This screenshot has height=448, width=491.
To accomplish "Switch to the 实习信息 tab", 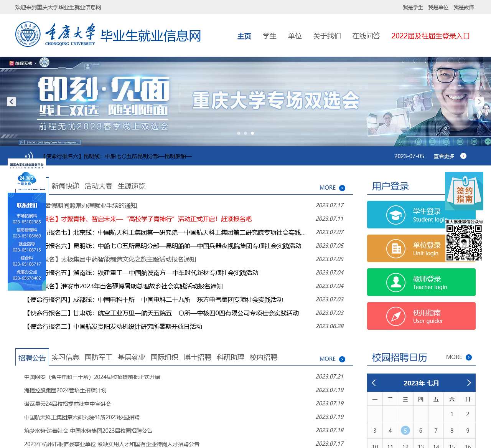I will [x=66, y=357].
